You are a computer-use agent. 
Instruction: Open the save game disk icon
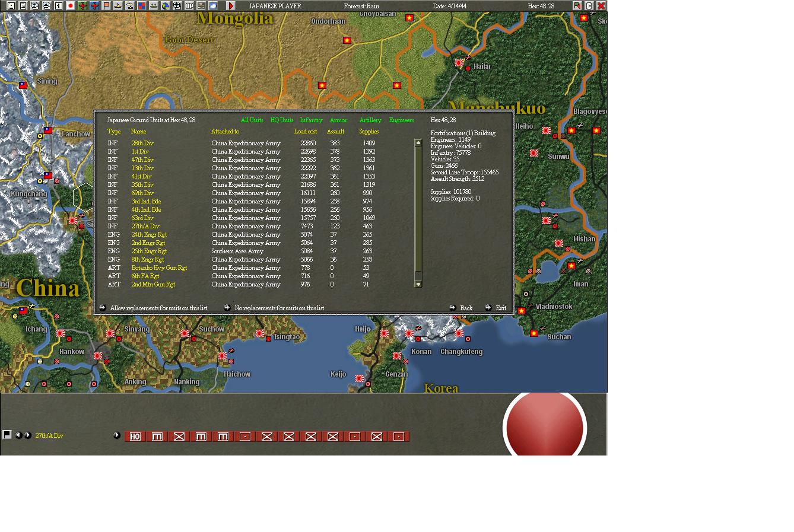click(11, 6)
